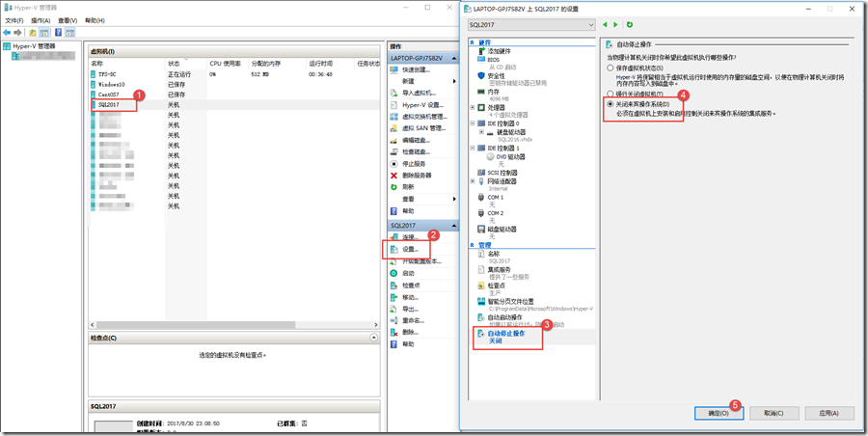The width and height of the screenshot is (868, 436).
Task: Click the up-one-level folder toolbar icon
Action: 33,33
